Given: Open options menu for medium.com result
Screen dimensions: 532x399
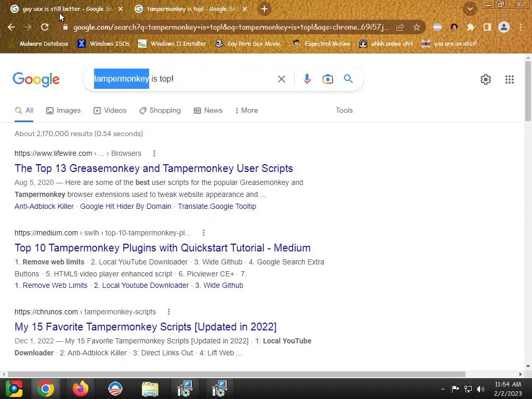Looking at the screenshot, I should click(203, 233).
